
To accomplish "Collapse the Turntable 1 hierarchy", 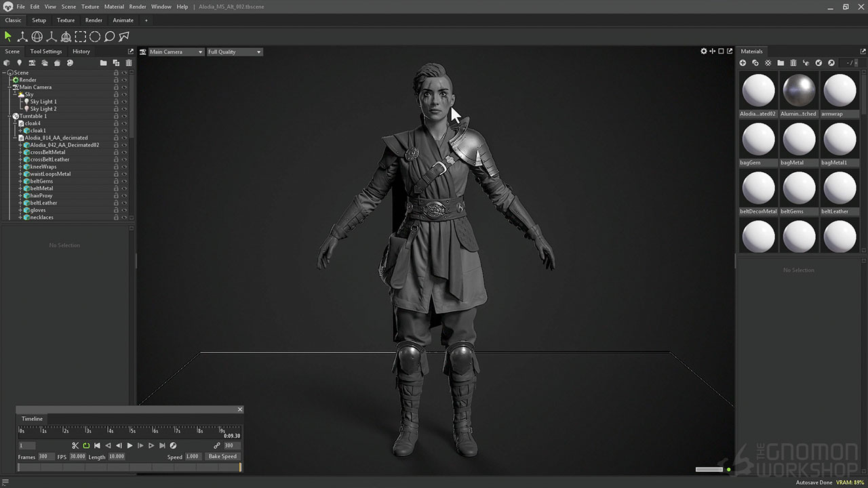I will tap(9, 116).
